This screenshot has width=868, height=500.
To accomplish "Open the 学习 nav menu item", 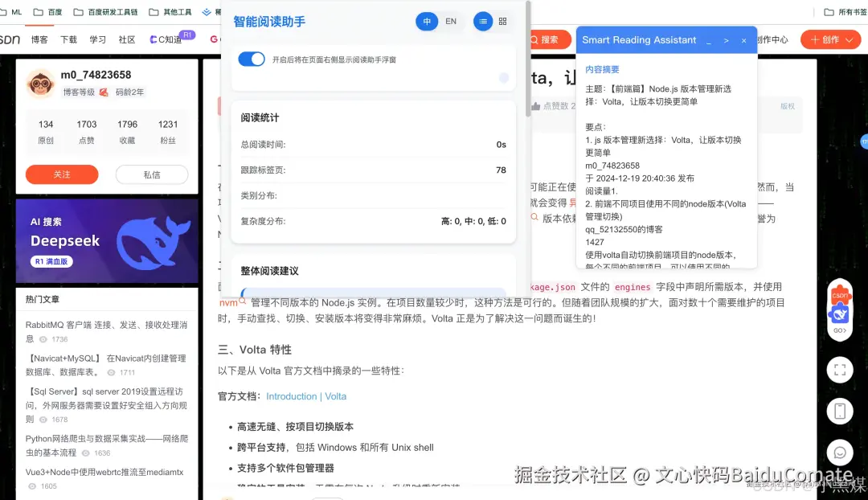I will click(97, 40).
